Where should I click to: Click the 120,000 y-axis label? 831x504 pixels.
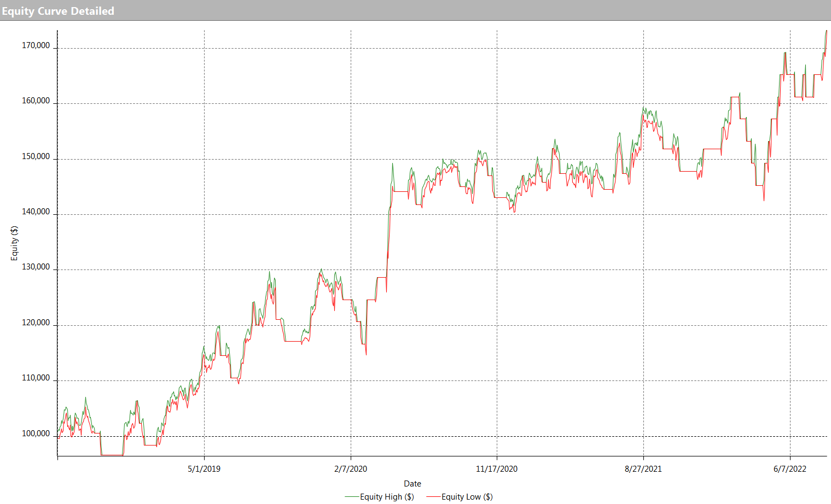[36, 323]
